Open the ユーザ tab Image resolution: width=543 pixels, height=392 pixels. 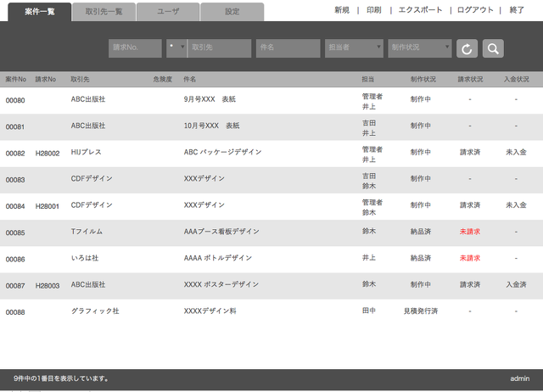click(167, 12)
